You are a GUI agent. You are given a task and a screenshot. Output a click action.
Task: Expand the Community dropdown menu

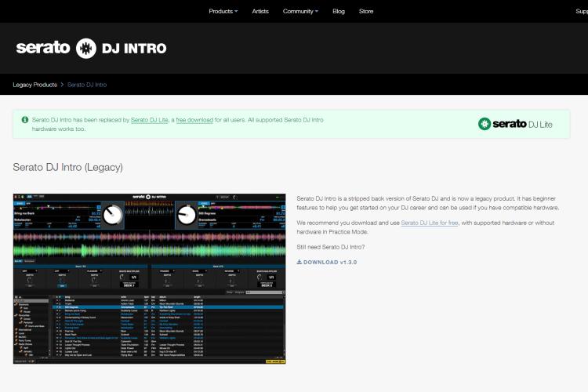[x=300, y=11]
